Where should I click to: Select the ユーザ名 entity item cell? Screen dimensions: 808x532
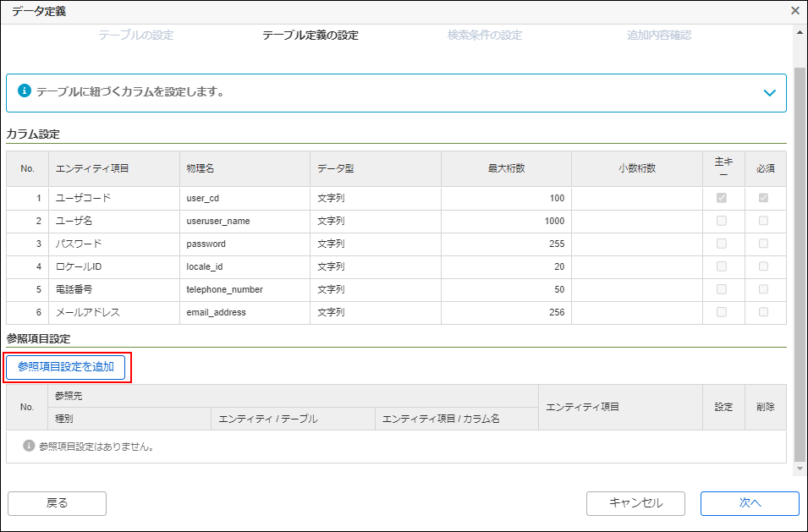[114, 221]
